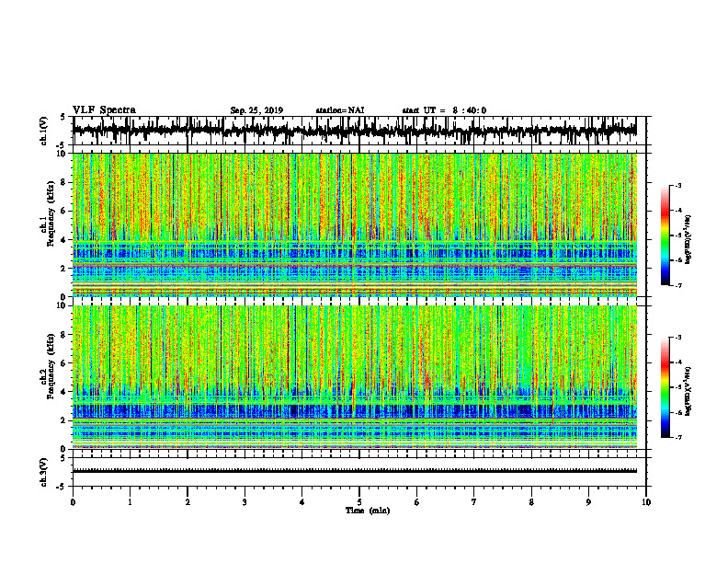Click the ch.1 spectrogram color scale bar
The height and width of the screenshot is (563, 728).
pos(665,236)
